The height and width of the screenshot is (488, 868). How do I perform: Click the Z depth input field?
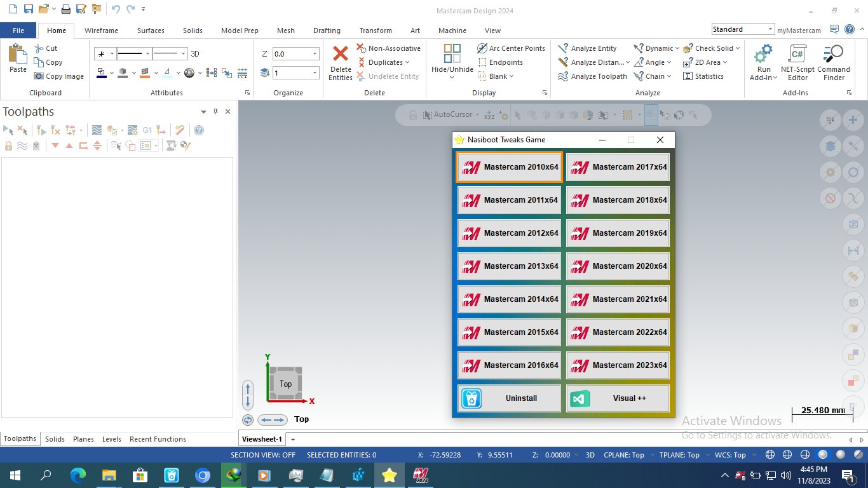(x=292, y=54)
